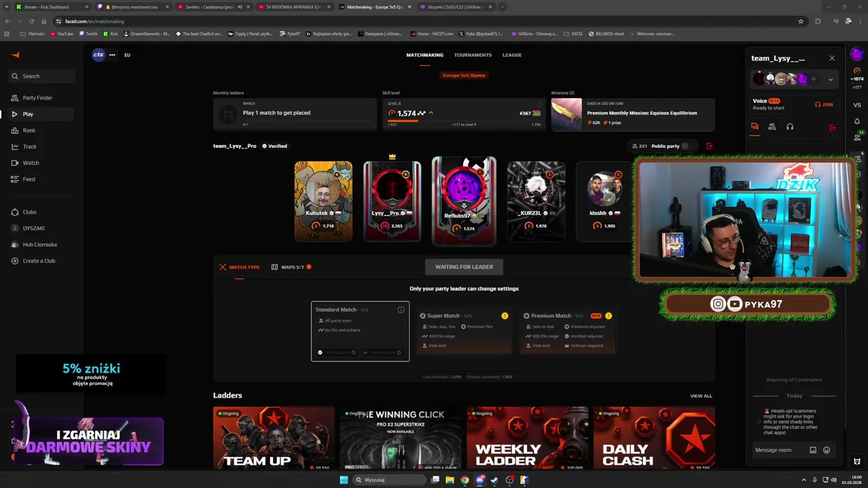
Task: Open the WEEKLY LADDER card
Action: (x=528, y=439)
